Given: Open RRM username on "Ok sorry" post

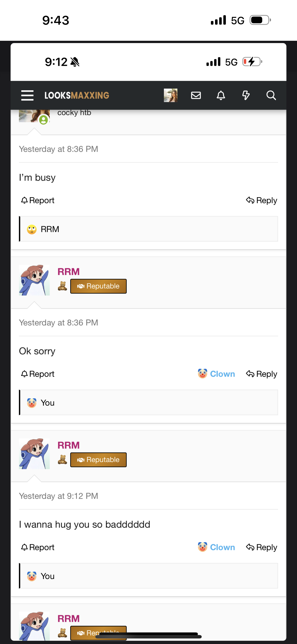Looking at the screenshot, I should pyautogui.click(x=69, y=272).
